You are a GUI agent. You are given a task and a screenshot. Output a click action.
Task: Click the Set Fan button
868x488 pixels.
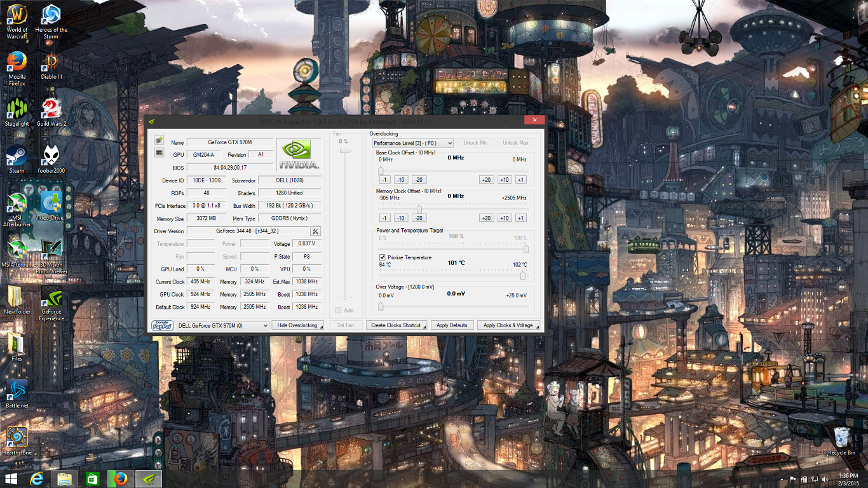(346, 325)
